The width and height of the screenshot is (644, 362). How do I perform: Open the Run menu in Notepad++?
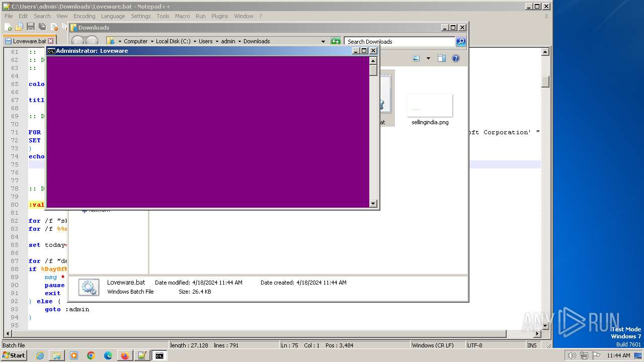200,16
